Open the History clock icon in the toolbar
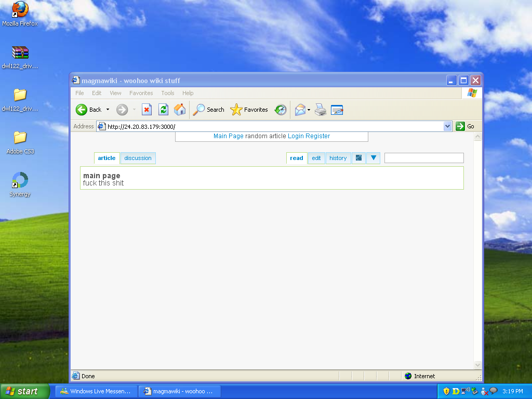Viewport: 532px width, 399px height. click(281, 110)
